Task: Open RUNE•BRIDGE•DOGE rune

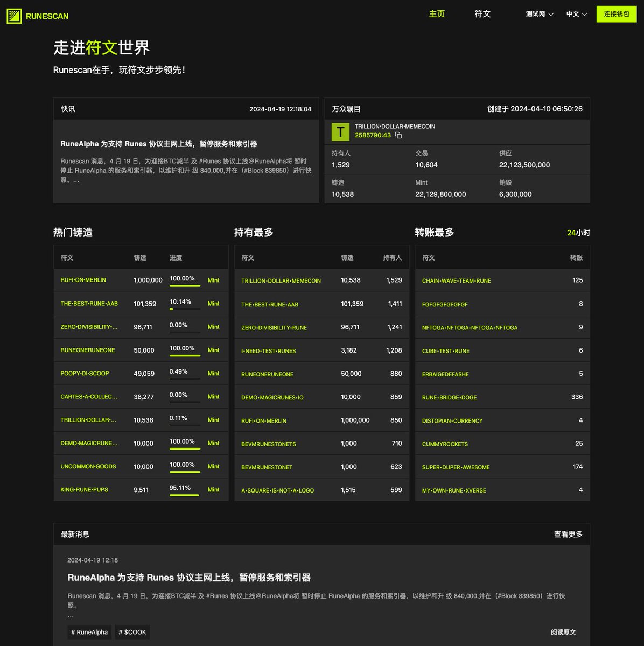Action: click(450, 397)
